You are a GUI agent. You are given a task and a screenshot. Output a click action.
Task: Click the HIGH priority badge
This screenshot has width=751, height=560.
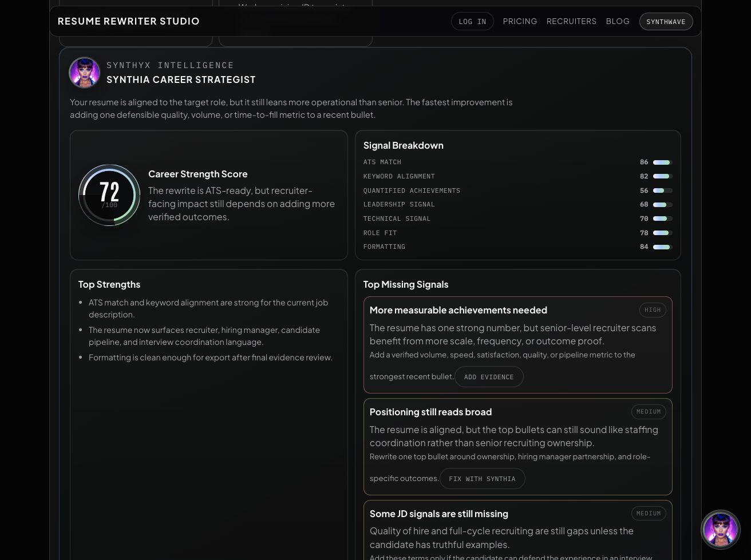tap(653, 310)
